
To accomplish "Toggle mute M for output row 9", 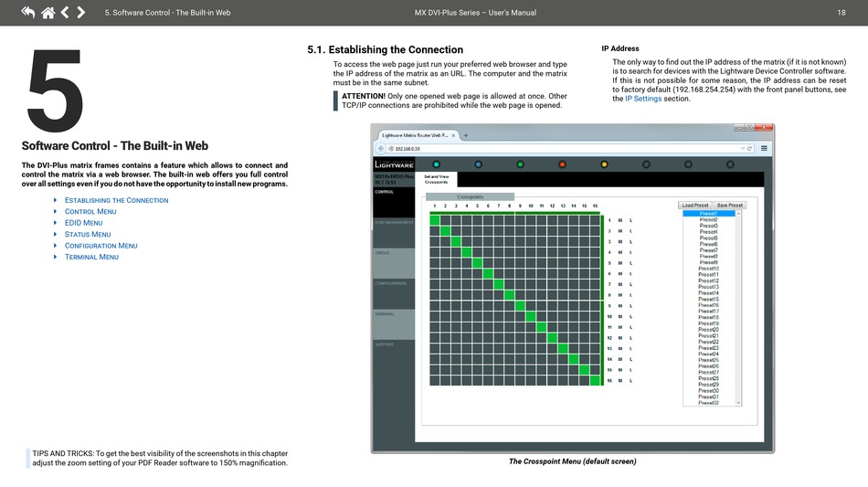I will (x=620, y=306).
